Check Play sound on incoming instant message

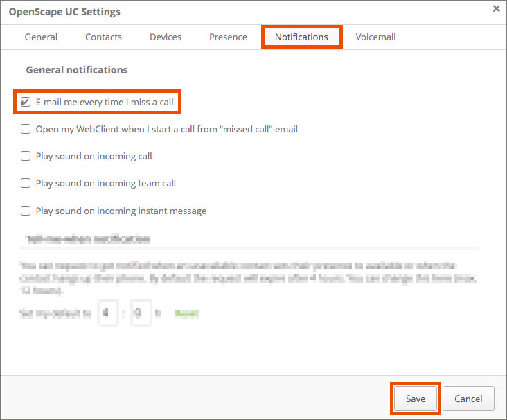(x=26, y=211)
